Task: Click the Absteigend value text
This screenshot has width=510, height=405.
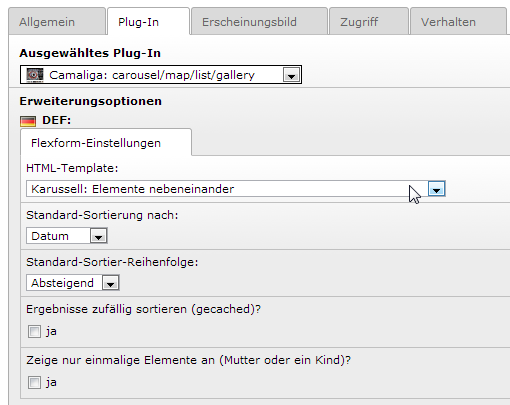Action: coord(62,283)
